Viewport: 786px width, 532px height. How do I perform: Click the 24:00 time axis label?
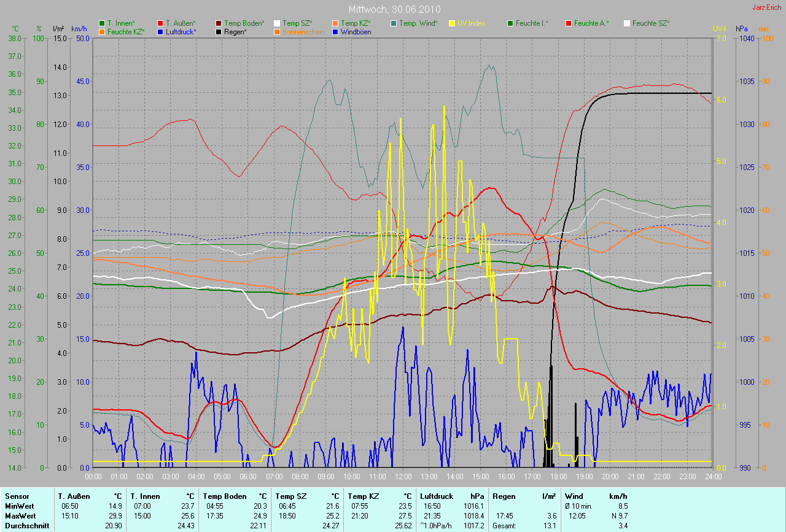(x=712, y=476)
